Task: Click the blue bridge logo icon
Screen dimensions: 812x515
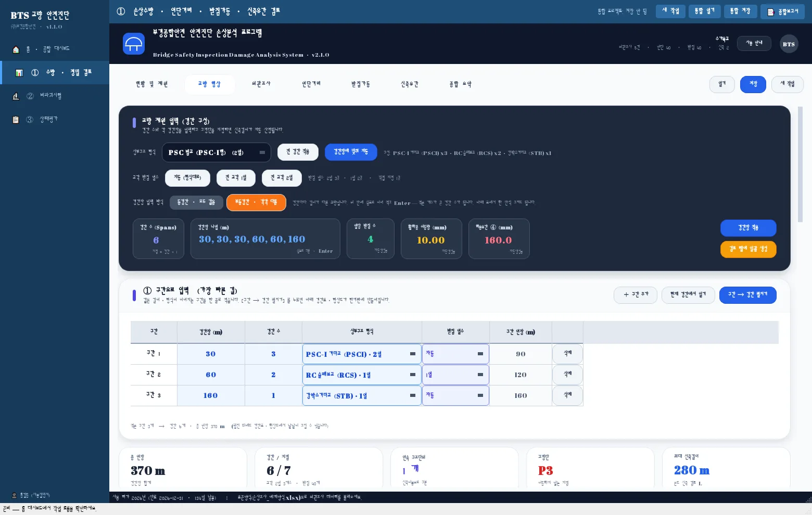Action: 134,44
